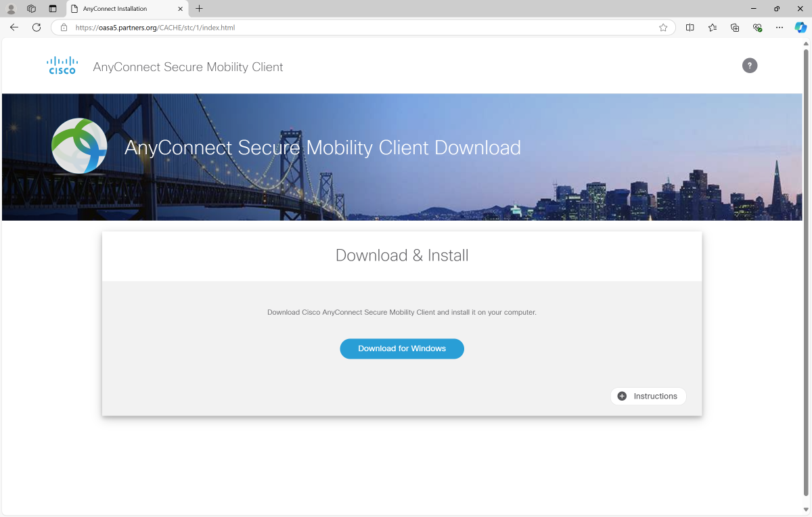
Task: Click the scrollbar down arrow
Action: [x=805, y=510]
